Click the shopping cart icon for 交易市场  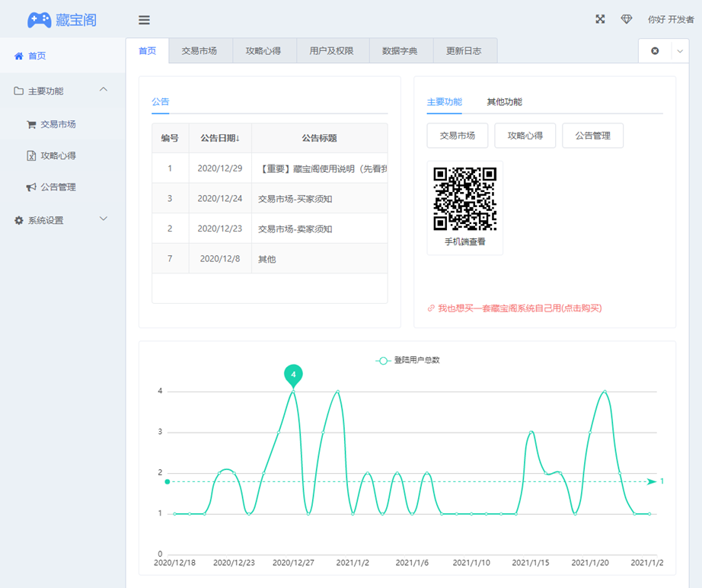coord(31,124)
